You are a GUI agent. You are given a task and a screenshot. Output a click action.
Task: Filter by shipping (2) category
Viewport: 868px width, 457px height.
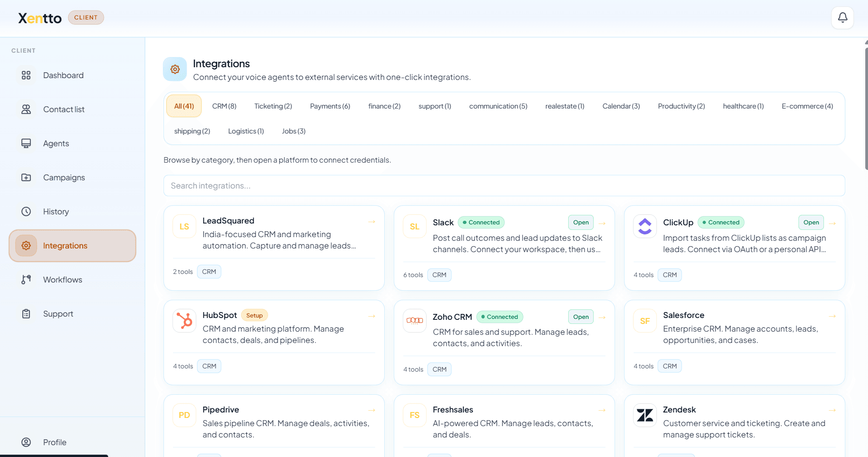tap(192, 131)
